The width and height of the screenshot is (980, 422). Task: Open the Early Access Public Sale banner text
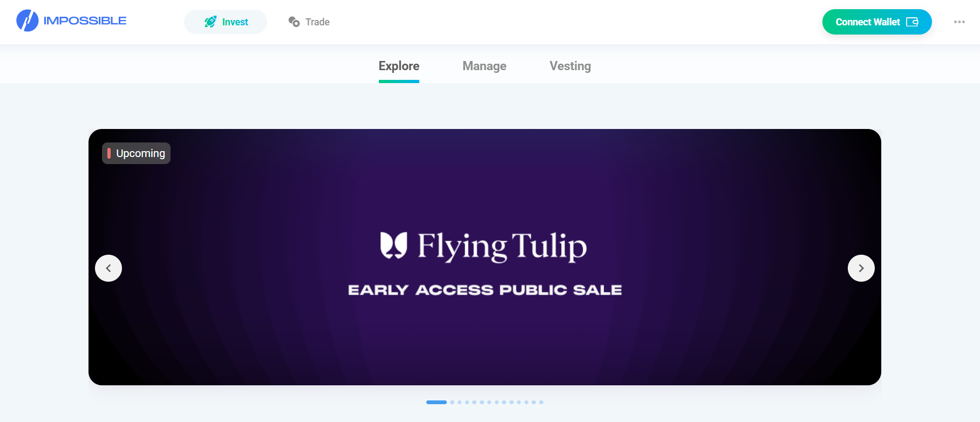485,290
